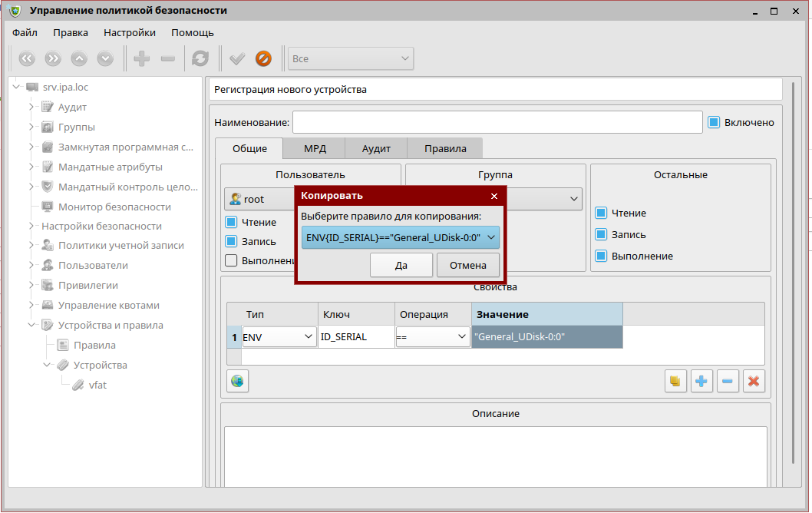Click the refresh arrows toolbar icon

pyautogui.click(x=200, y=58)
